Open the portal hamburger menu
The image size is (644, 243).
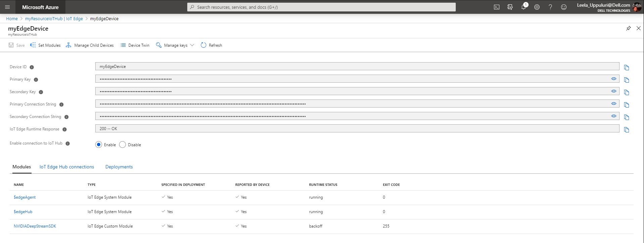click(x=7, y=7)
